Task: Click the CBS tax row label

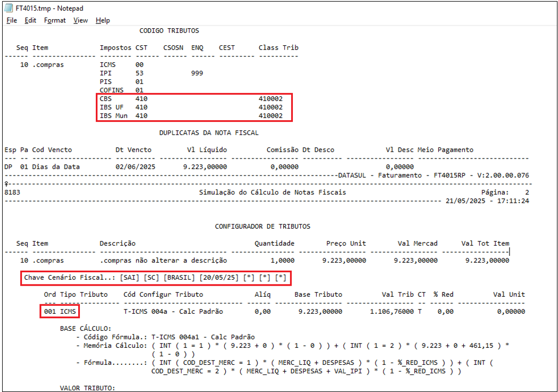Action: (106, 99)
